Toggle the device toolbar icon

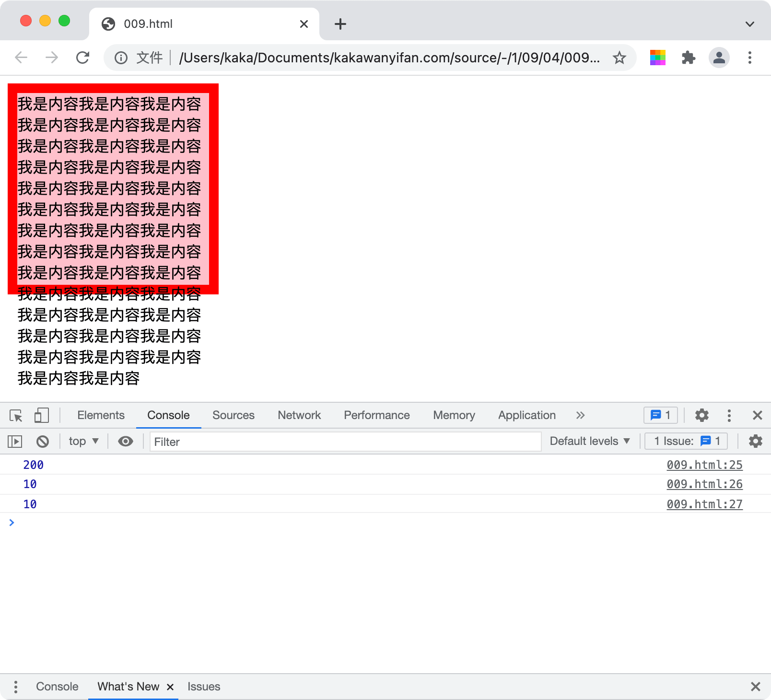pos(42,415)
